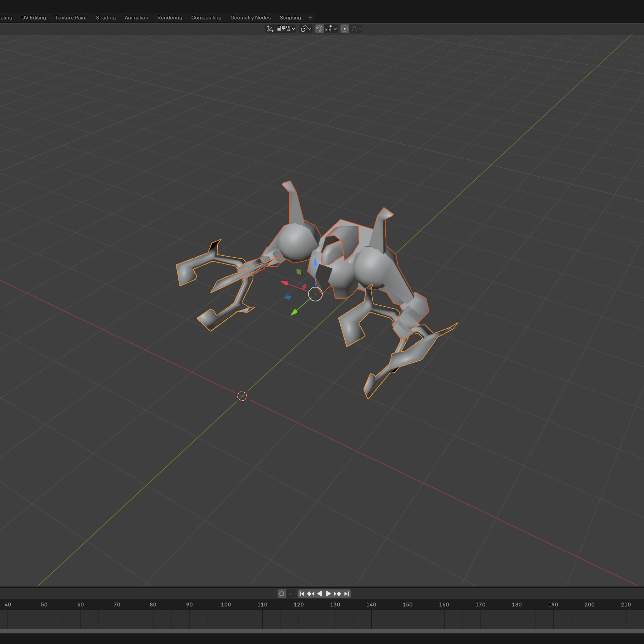The height and width of the screenshot is (644, 644).
Task: Jump to next keyframe
Action: point(337,594)
